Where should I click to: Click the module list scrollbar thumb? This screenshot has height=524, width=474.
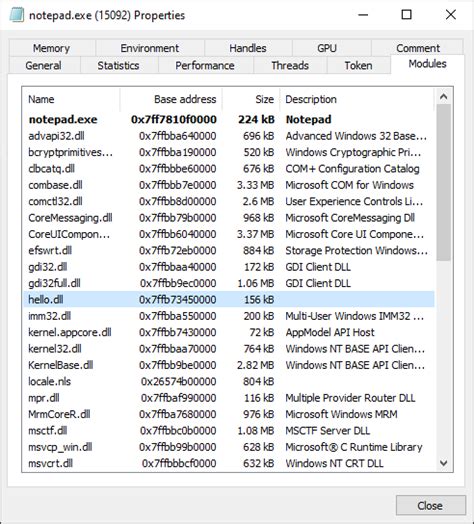tap(444, 182)
